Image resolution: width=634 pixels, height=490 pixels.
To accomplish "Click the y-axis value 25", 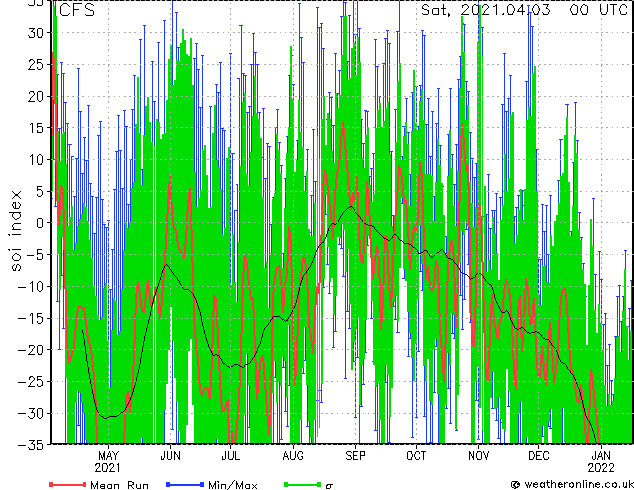I will pyautogui.click(x=35, y=64).
